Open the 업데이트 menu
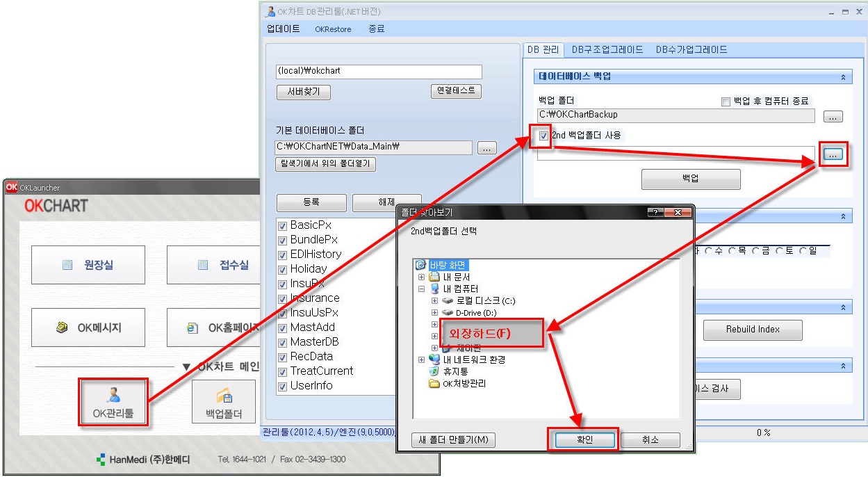Screen dimensions: 868x477 [284, 29]
